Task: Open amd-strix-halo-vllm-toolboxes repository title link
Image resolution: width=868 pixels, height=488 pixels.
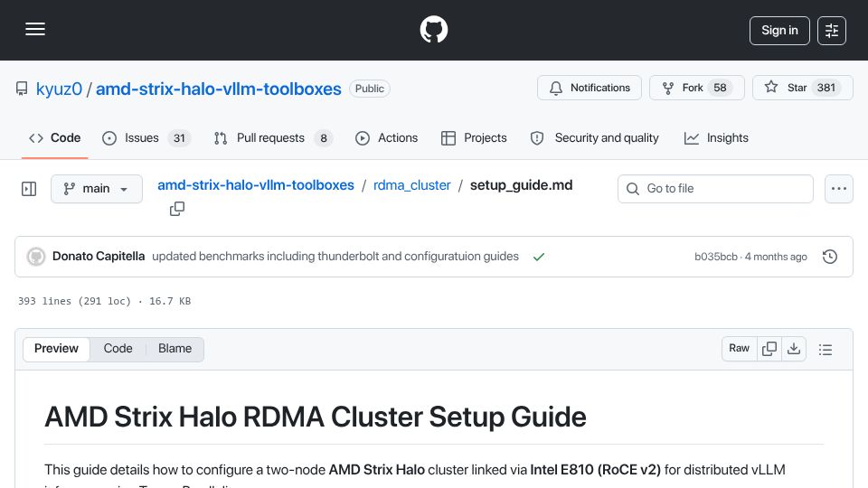Action: tap(219, 89)
